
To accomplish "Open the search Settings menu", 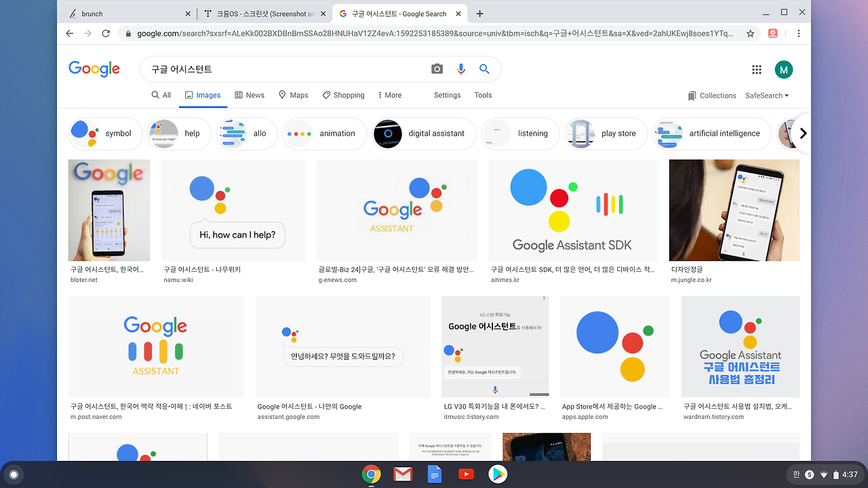I will click(448, 95).
